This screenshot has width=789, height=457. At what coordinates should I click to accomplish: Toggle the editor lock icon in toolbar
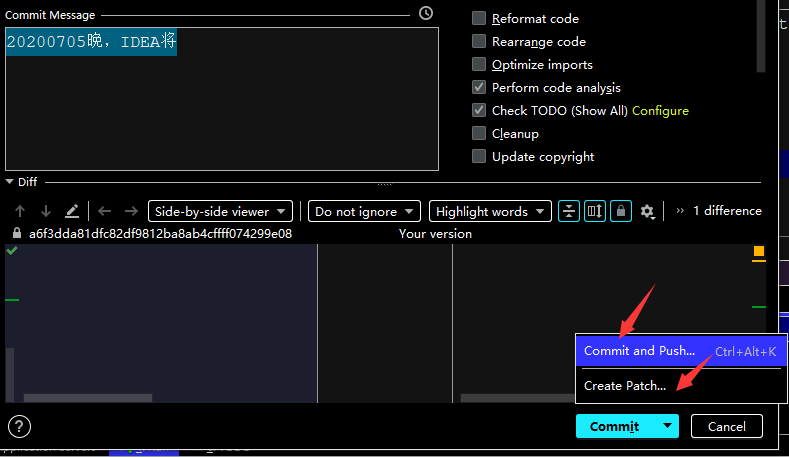click(x=621, y=211)
